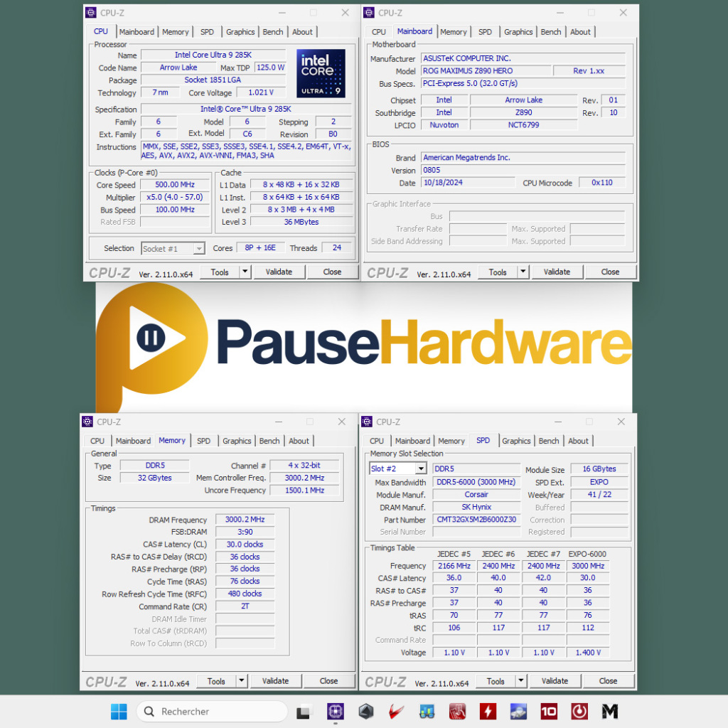
Task: Click the search magnifier icon in taskbar
Action: pyautogui.click(x=149, y=711)
